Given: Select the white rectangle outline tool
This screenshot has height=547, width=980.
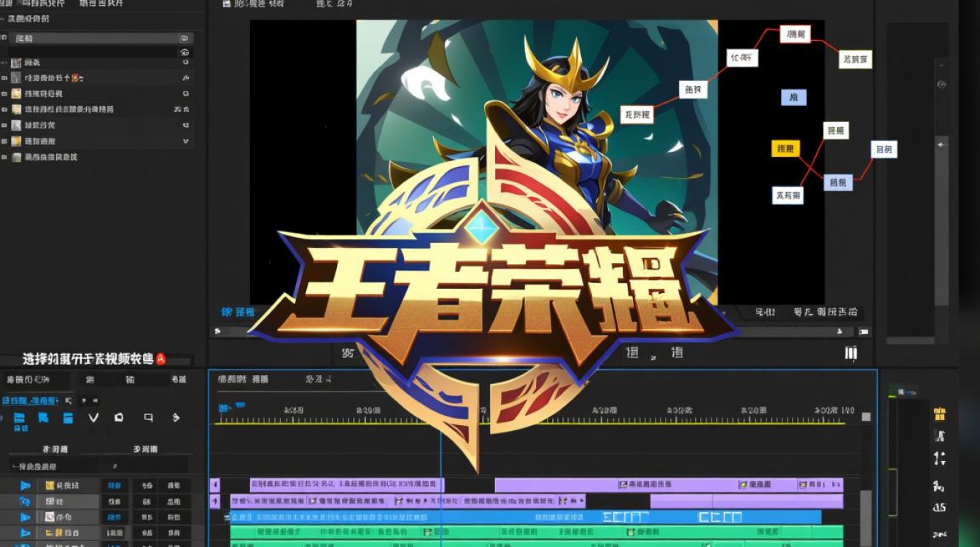Looking at the screenshot, I should (149, 418).
